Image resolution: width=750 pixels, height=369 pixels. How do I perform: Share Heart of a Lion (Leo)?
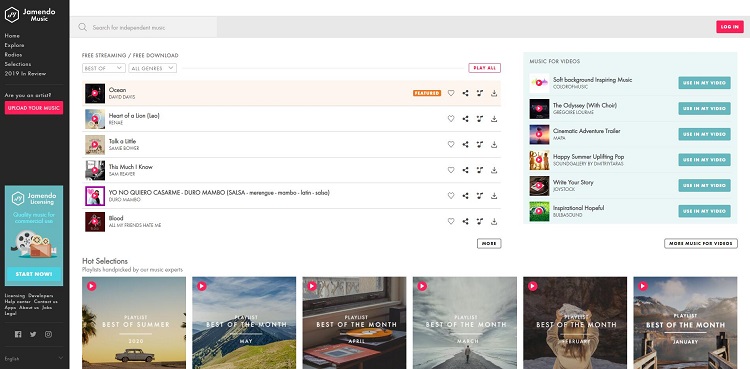pos(465,119)
